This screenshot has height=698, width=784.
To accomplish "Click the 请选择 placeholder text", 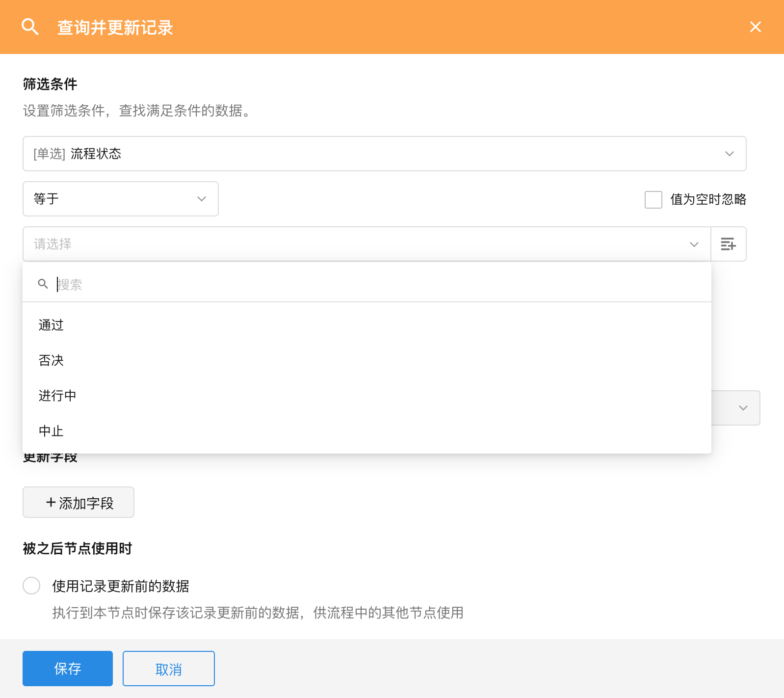I will pos(53,244).
